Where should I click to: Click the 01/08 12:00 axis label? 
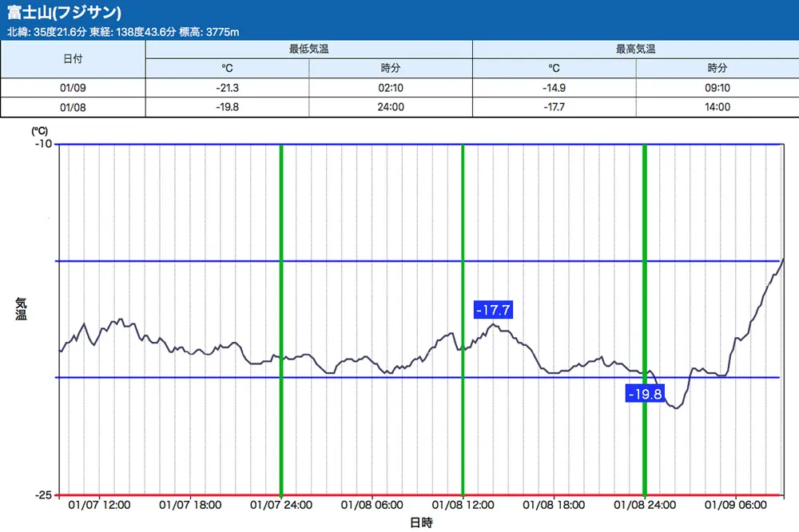click(463, 505)
